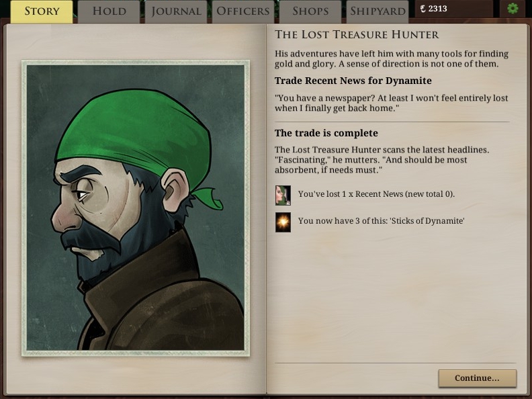Click the Sticks of Dynamite icon
The width and height of the screenshot is (532, 399).
coord(283,222)
